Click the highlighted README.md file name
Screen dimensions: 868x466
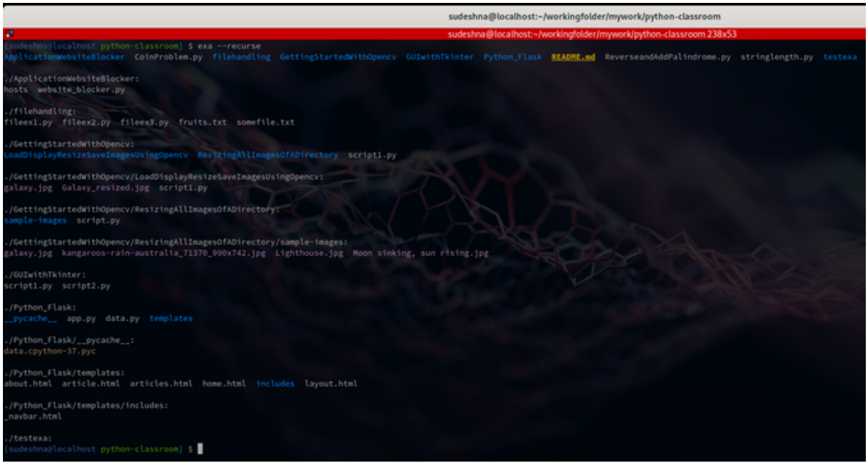pos(573,57)
